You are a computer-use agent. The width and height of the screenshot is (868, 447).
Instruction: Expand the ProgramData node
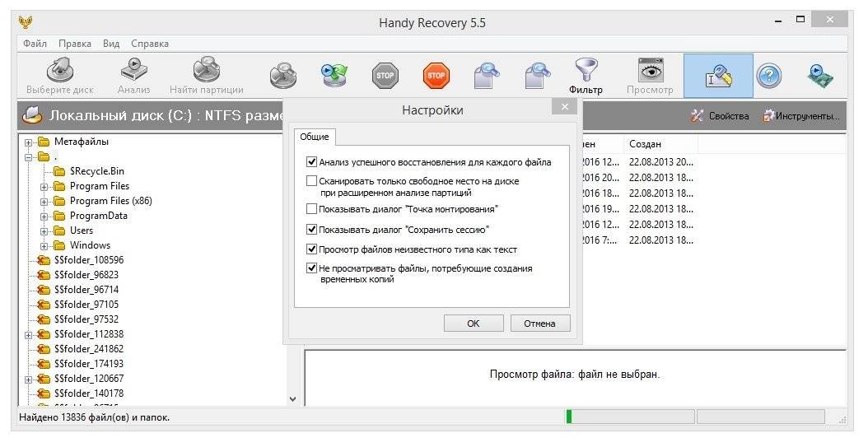[x=44, y=217]
